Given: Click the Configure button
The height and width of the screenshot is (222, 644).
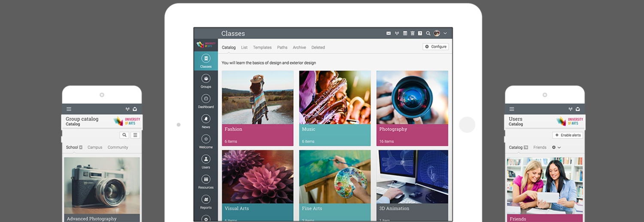Looking at the screenshot, I should [436, 47].
